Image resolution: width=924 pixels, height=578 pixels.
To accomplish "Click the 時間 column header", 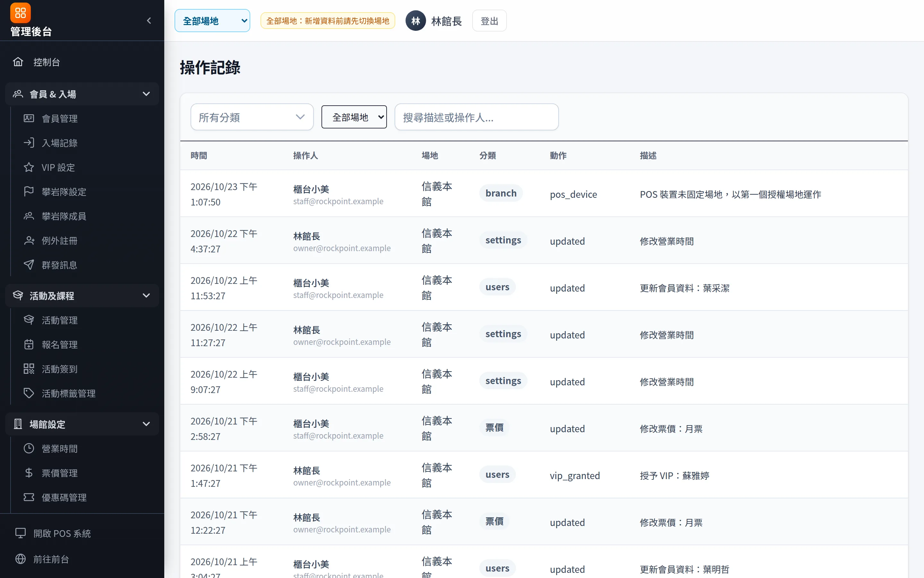I will coord(199,156).
